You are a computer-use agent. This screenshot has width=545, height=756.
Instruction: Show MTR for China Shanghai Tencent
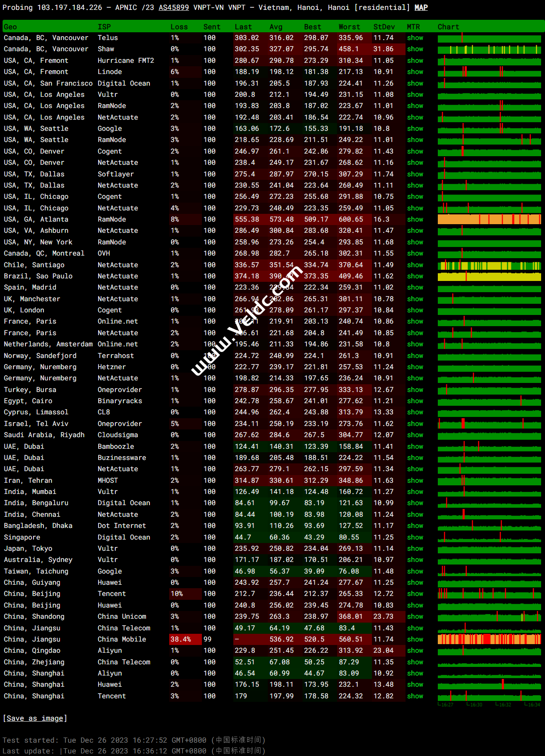click(415, 696)
